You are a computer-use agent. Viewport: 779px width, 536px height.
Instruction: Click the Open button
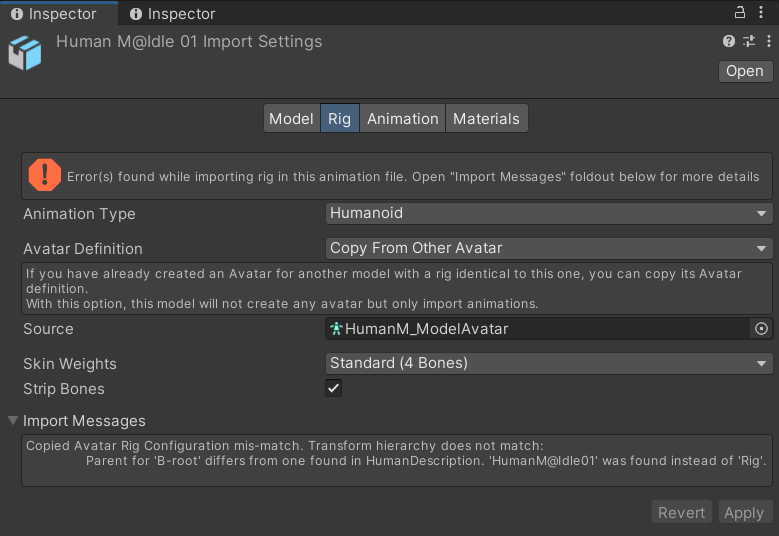745,71
